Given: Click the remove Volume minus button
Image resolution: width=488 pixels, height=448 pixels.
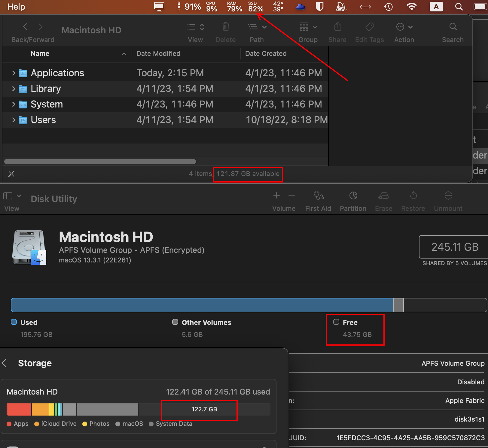Looking at the screenshot, I should click(x=291, y=196).
